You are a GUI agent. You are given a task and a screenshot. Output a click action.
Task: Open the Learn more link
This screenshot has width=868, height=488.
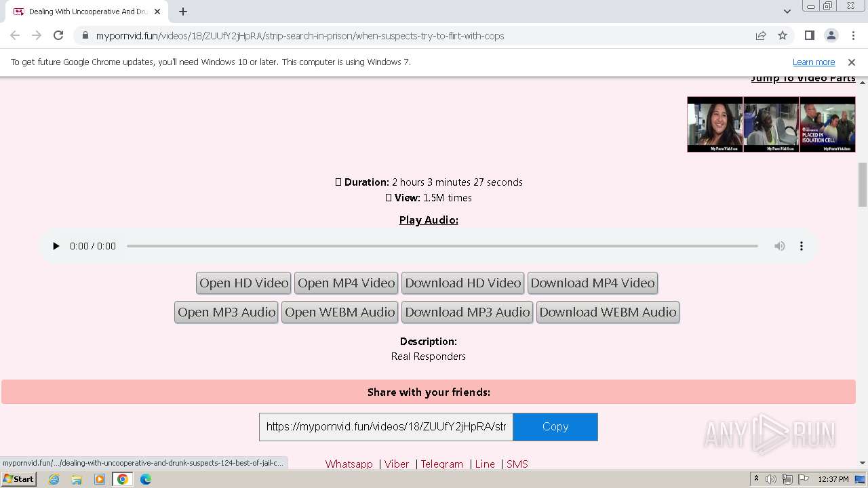click(x=814, y=62)
